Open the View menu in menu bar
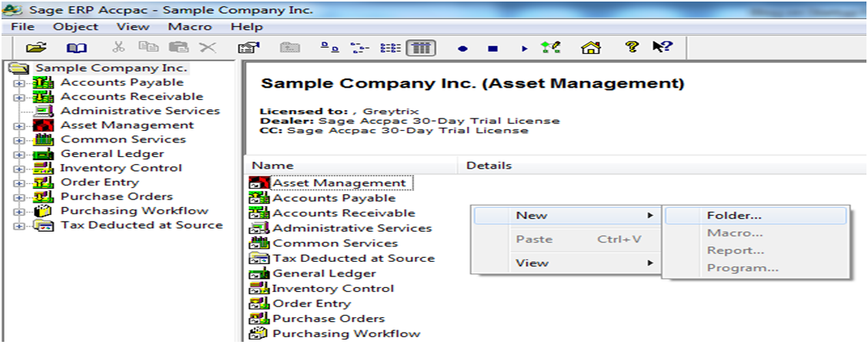Image resolution: width=868 pixels, height=348 pixels. coord(133,27)
